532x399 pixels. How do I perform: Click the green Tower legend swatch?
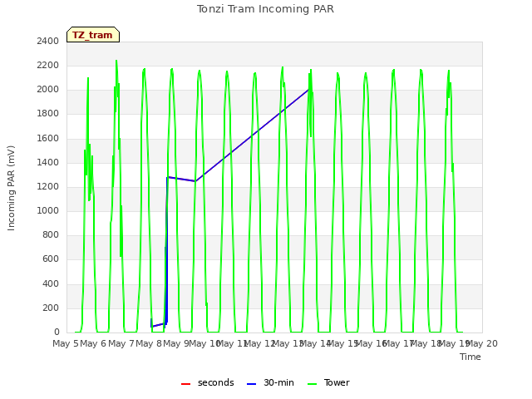(x=312, y=384)
